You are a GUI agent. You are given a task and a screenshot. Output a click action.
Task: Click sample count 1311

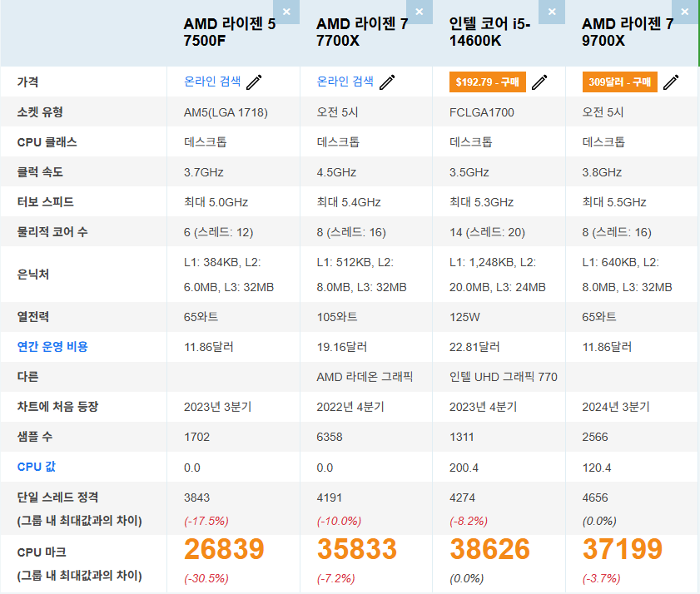coord(462,437)
